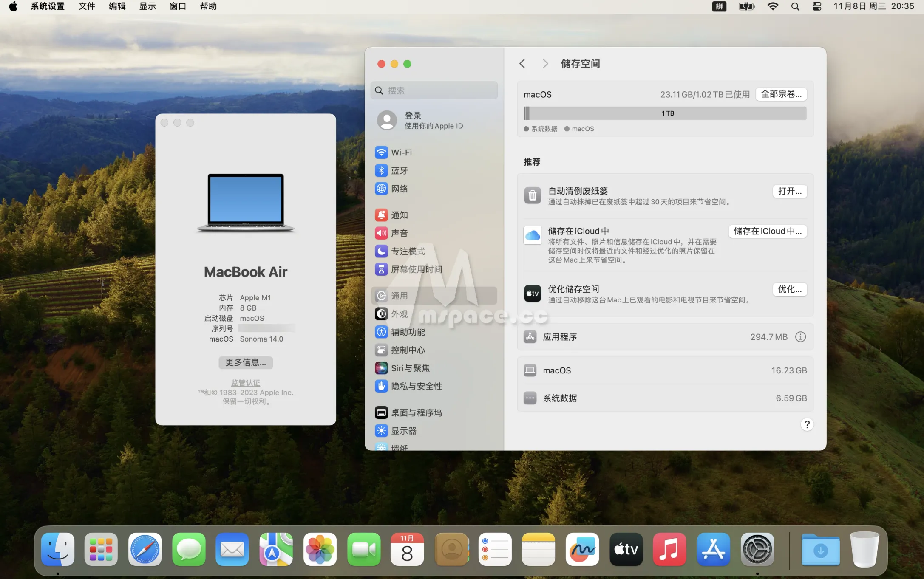
Task: Open Maps app in Dock
Action: (276, 549)
